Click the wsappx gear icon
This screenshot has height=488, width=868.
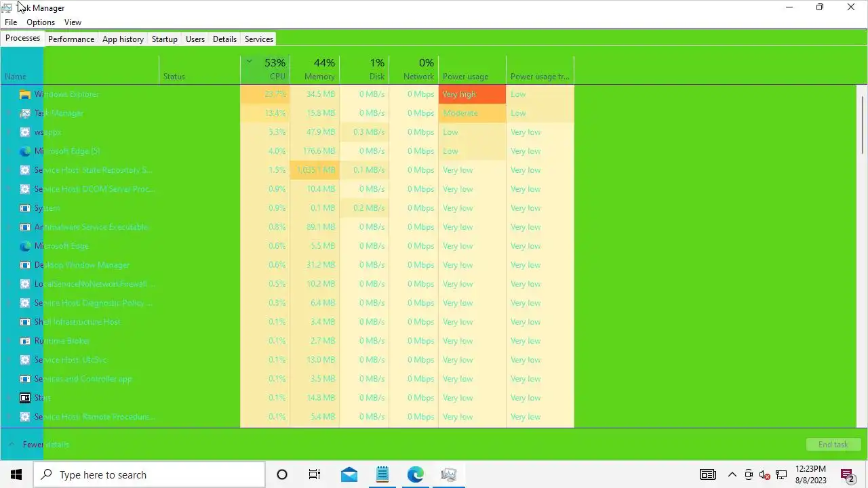[x=25, y=132]
